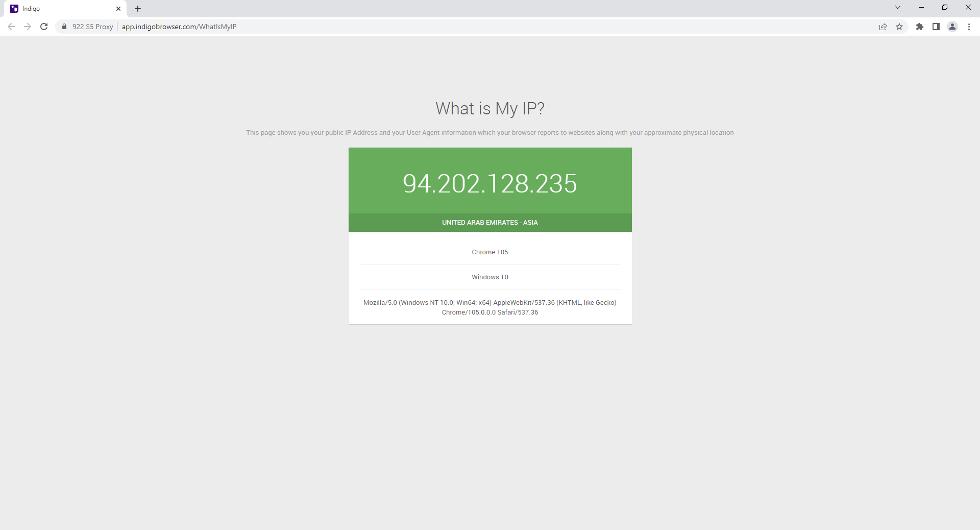
Task: Click the Mozilla user agent string
Action: pos(489,307)
